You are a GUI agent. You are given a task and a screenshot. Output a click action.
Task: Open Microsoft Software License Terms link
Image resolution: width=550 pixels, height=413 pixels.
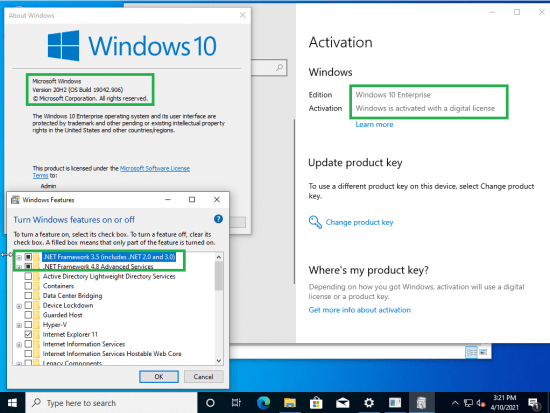pyautogui.click(x=155, y=168)
